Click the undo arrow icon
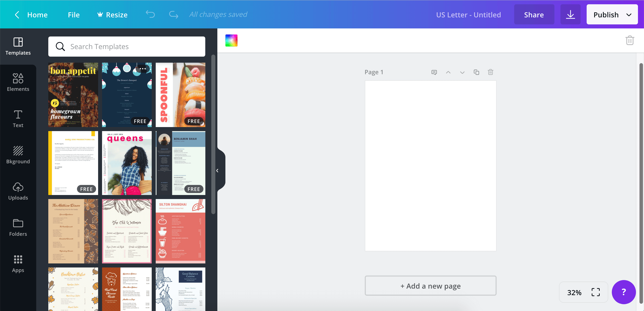 150,14
